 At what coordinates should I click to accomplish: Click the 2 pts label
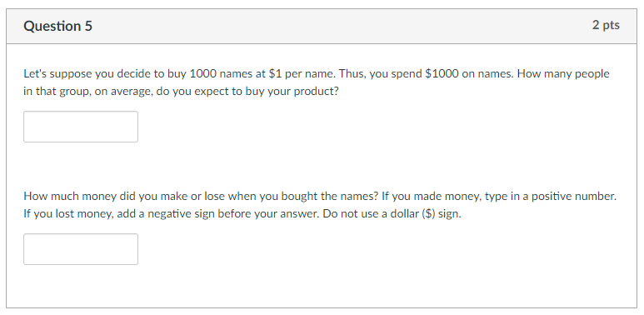click(606, 25)
